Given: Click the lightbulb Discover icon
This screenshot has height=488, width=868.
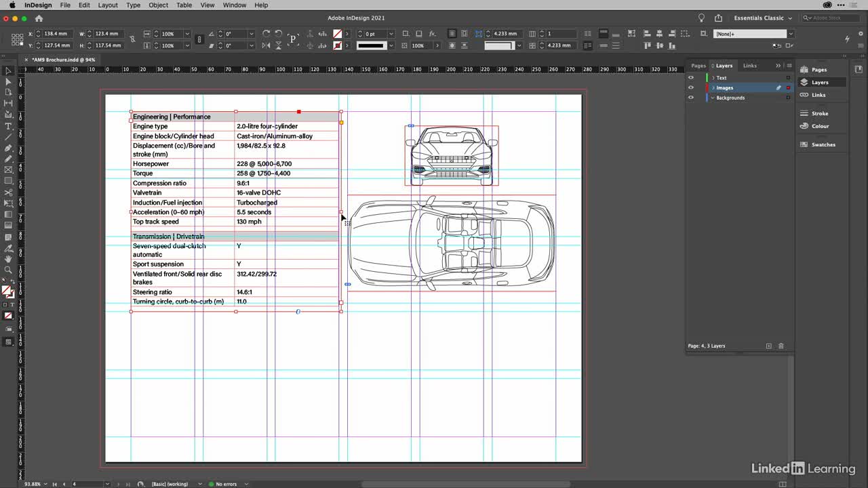Looking at the screenshot, I should click(701, 18).
